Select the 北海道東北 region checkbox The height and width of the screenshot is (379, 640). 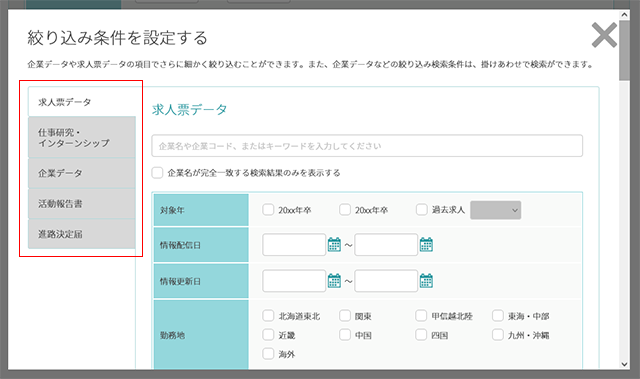(268, 316)
